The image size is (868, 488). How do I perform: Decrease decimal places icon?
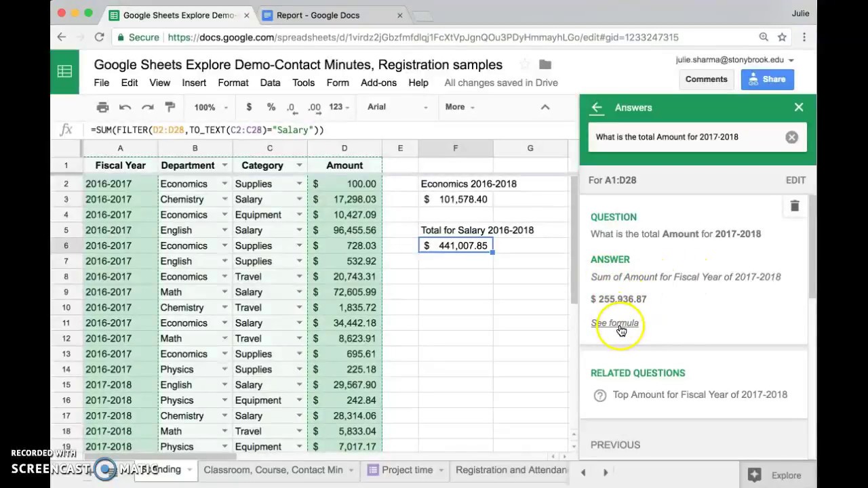[x=291, y=107]
